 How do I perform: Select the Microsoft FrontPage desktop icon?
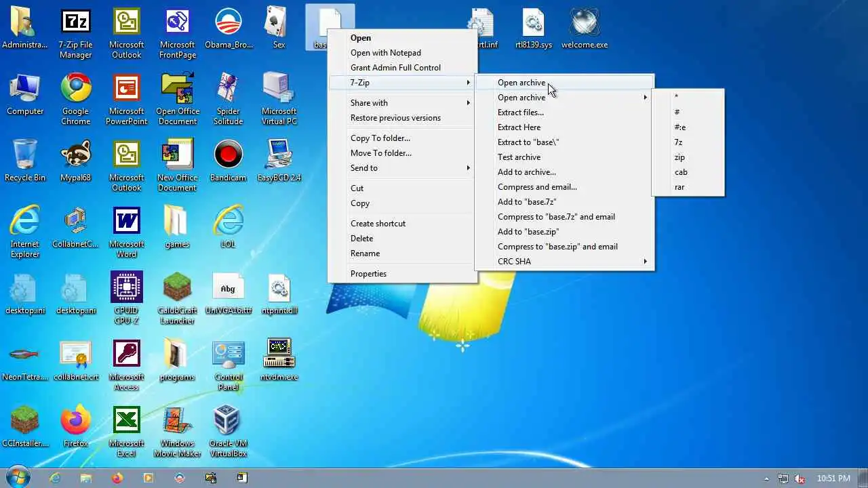click(177, 34)
